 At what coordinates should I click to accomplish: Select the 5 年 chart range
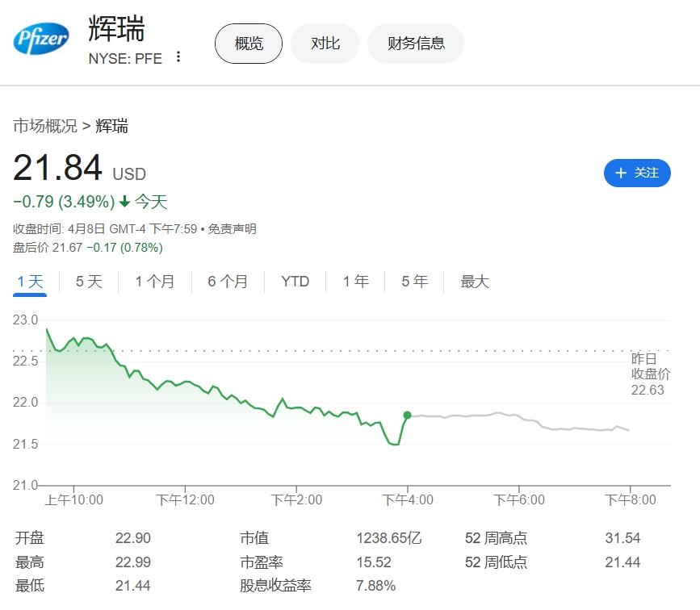(414, 282)
